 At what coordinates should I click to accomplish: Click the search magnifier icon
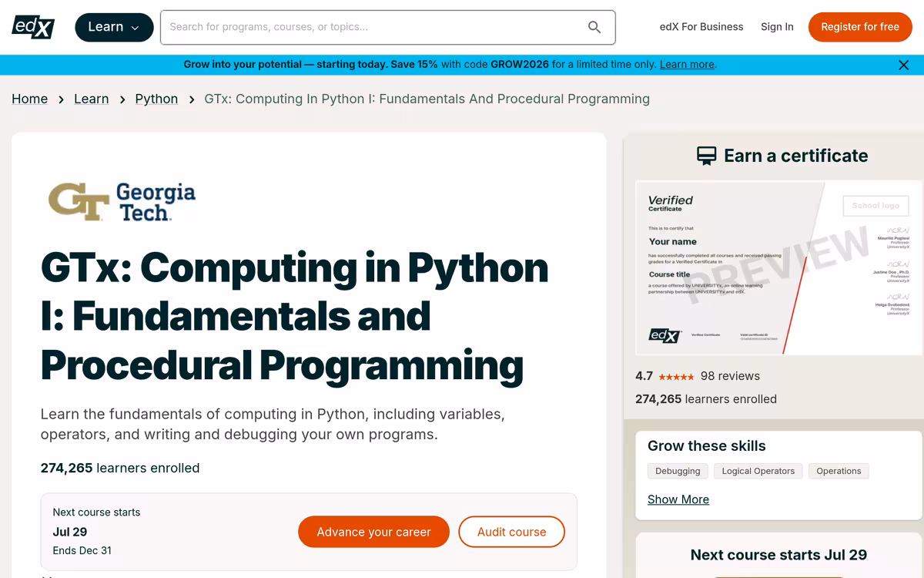[594, 27]
